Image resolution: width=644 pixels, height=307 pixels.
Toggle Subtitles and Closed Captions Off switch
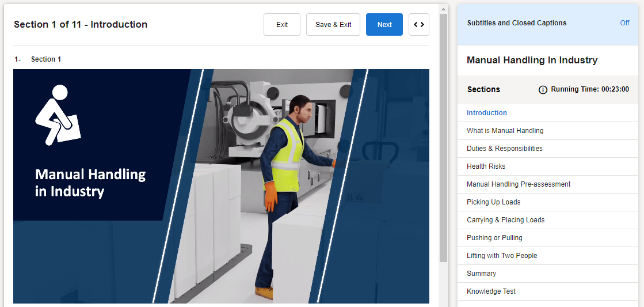(x=624, y=23)
